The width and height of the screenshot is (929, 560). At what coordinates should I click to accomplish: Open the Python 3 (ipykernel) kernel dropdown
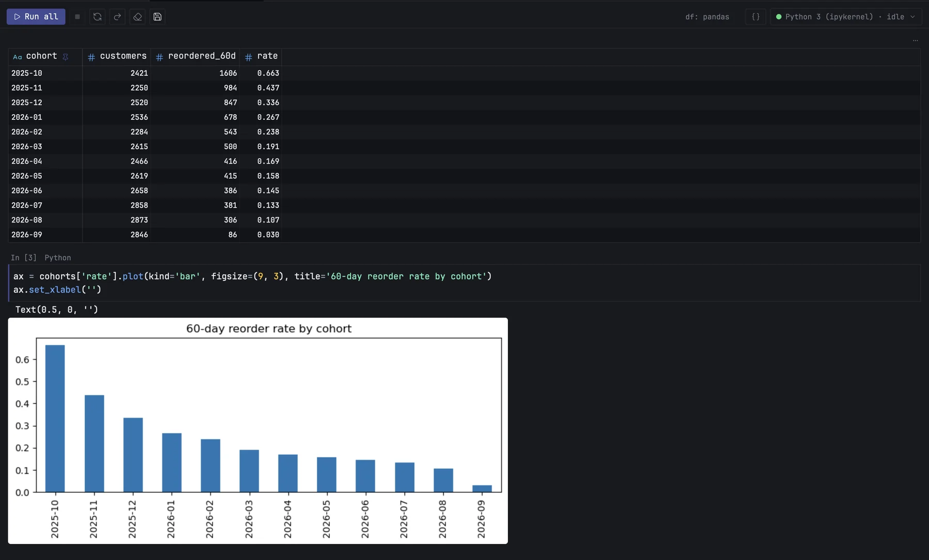click(845, 17)
